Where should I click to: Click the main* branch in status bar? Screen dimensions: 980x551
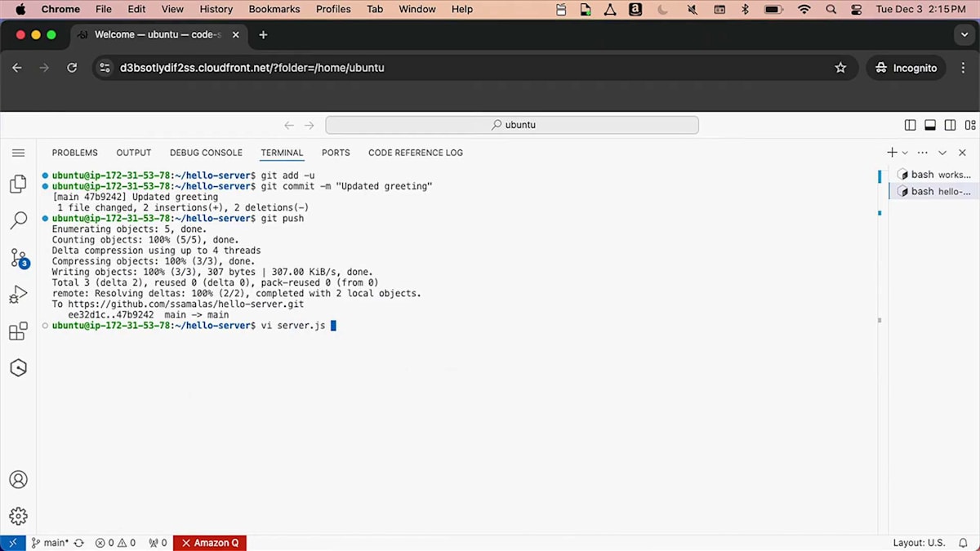point(50,543)
